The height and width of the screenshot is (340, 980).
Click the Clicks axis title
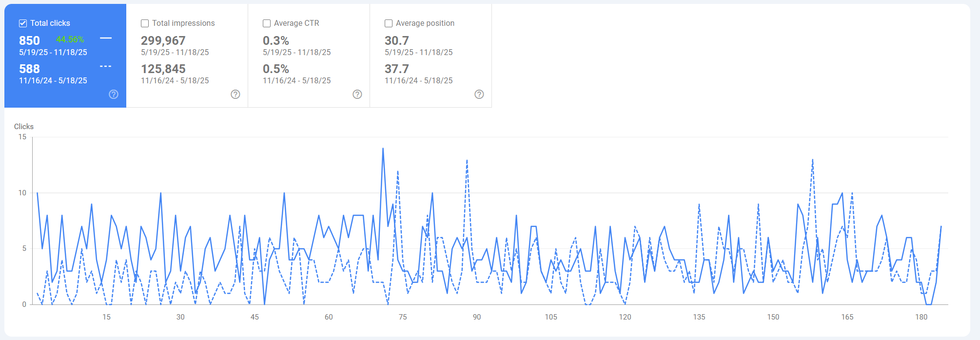[x=24, y=127]
